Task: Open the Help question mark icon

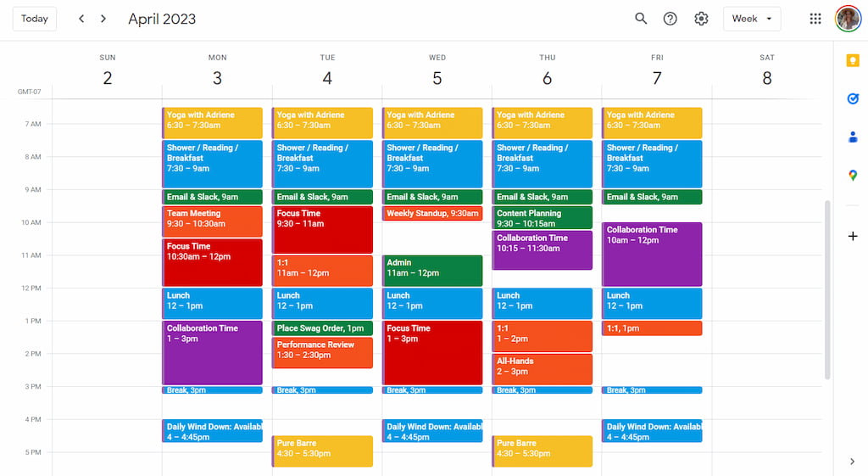Action: 670,19
